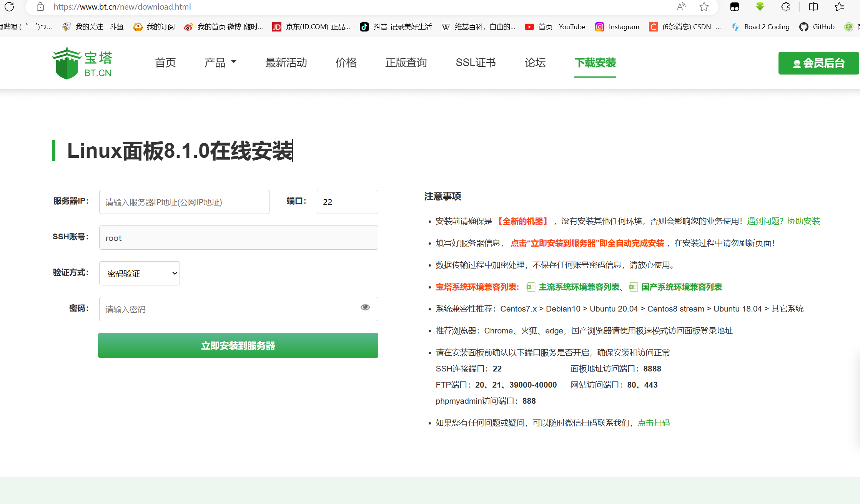Click the BT.CN logo

tap(82, 63)
